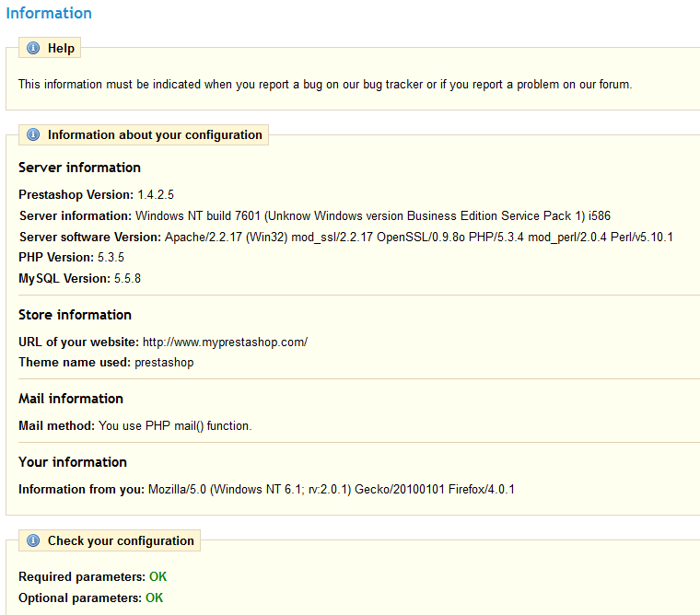Click the Apache server software version text
The width and height of the screenshot is (700, 615).
[419, 237]
